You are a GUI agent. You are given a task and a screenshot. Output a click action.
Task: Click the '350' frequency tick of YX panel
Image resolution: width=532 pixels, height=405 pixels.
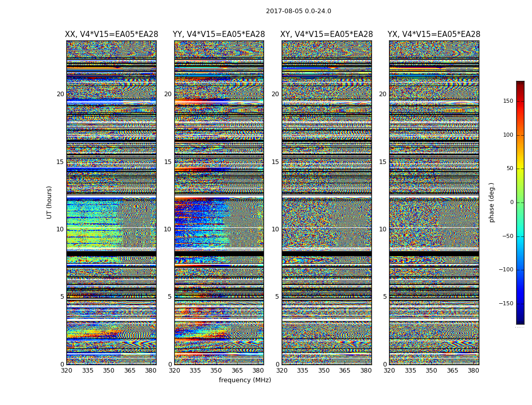[431, 371]
